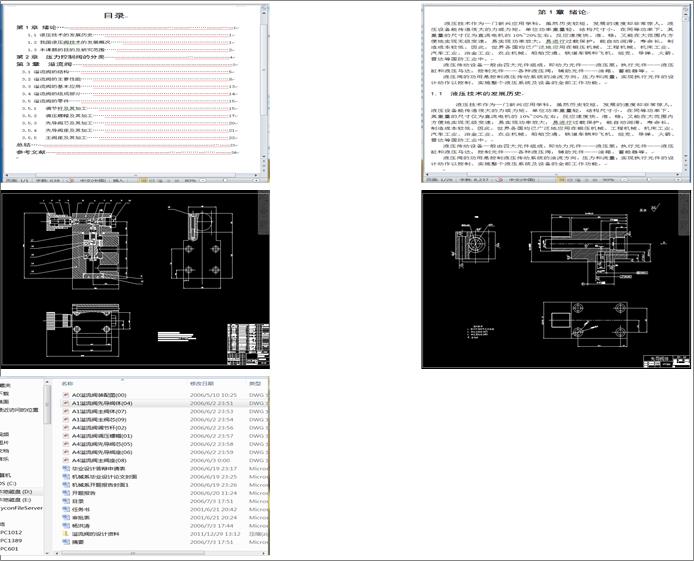Select 本地磁盘 (D:) in sidebar
694x561 pixels.
[x=16, y=492]
